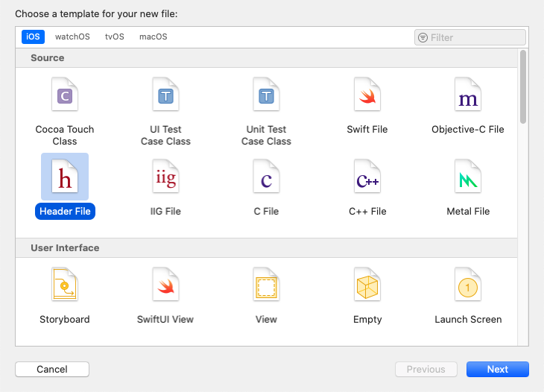Click the Storyboard label
The width and height of the screenshot is (544, 392).
(65, 319)
